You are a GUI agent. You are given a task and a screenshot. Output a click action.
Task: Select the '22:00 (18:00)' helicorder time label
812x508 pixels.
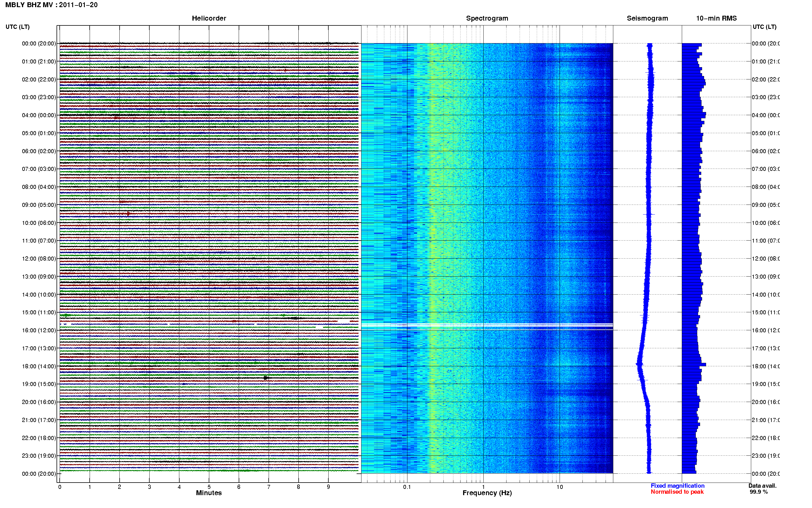click(39, 438)
